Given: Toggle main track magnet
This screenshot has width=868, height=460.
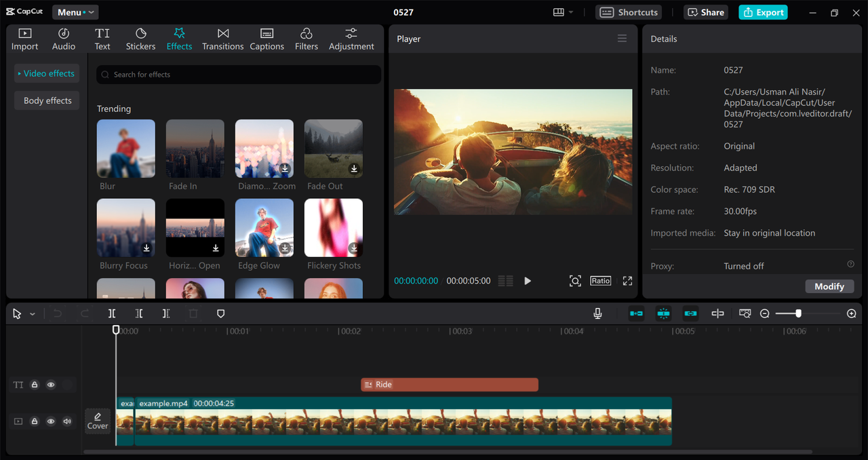Looking at the screenshot, I should pyautogui.click(x=636, y=313).
